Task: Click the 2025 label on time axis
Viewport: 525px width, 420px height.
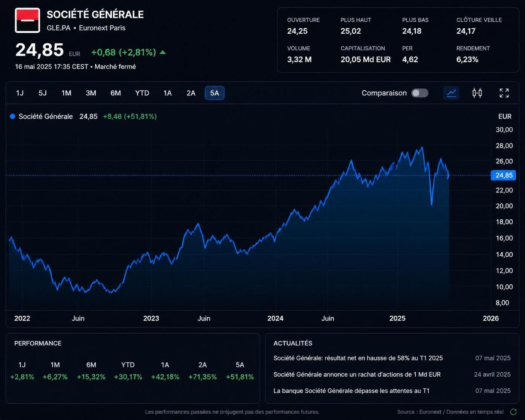Action: click(397, 318)
